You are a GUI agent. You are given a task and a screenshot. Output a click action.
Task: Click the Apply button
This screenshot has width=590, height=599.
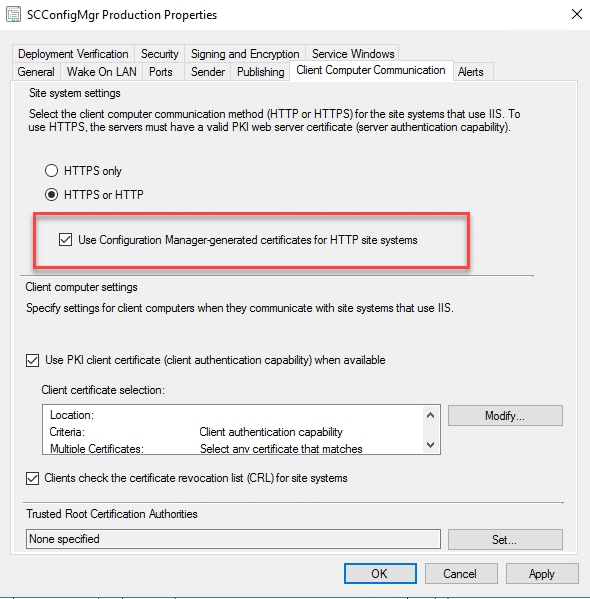(x=542, y=574)
